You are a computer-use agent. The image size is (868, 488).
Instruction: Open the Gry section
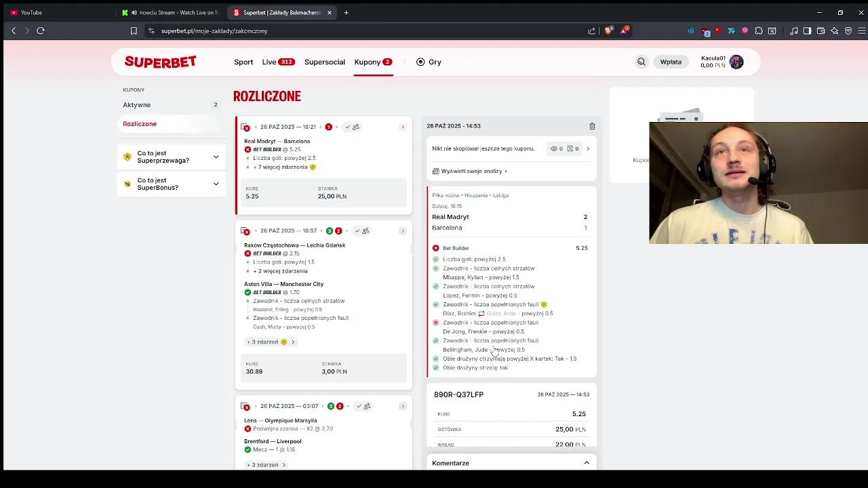(429, 62)
